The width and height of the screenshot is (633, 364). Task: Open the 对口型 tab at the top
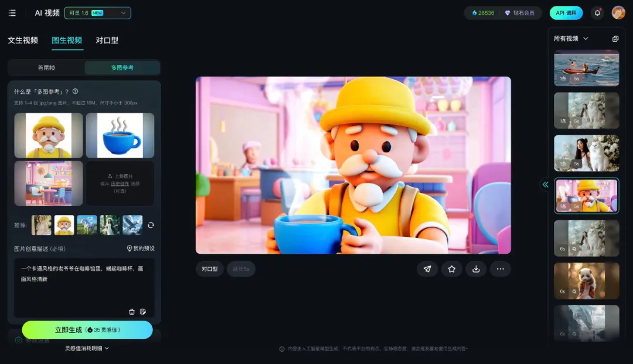(107, 40)
